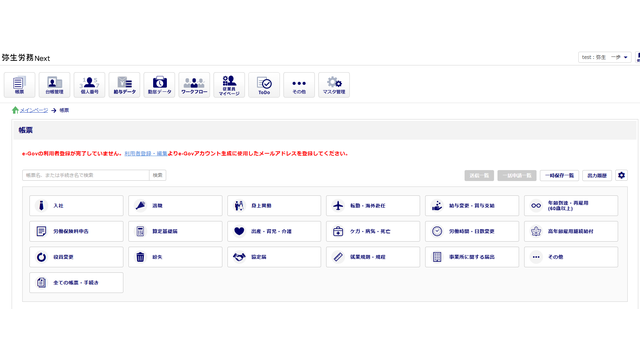Click the greyed-out 送信一覧 button
Screen dimensions: 640x360
479,176
